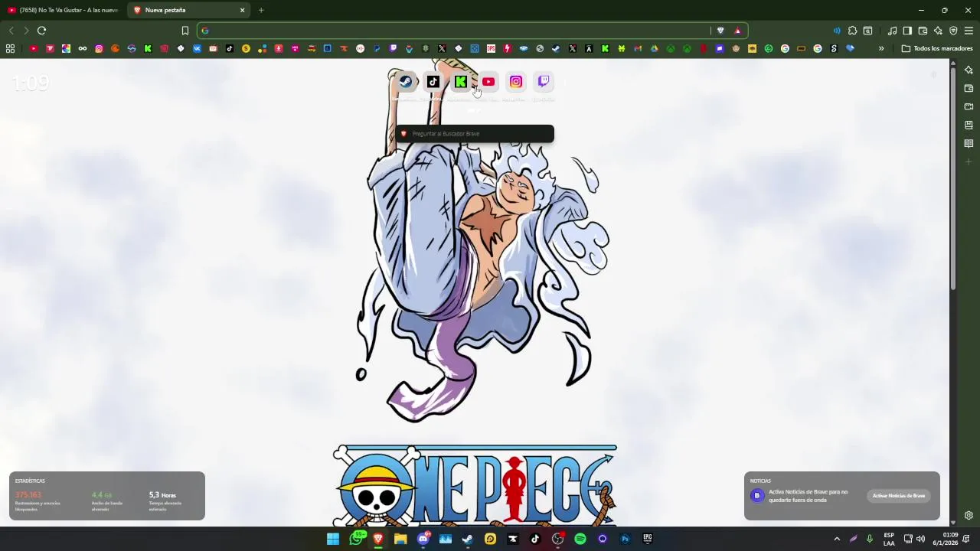Switch to the No Te Va Gustar YouTube tab
This screenshot has height=551, width=980.
click(64, 10)
